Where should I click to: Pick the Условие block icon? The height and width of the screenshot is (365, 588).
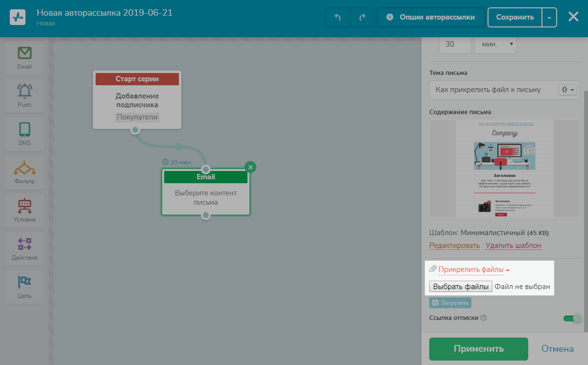[x=24, y=206]
